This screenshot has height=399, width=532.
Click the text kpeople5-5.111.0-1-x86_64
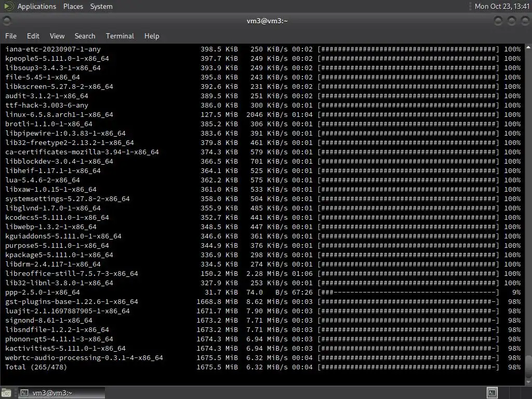tap(57, 59)
